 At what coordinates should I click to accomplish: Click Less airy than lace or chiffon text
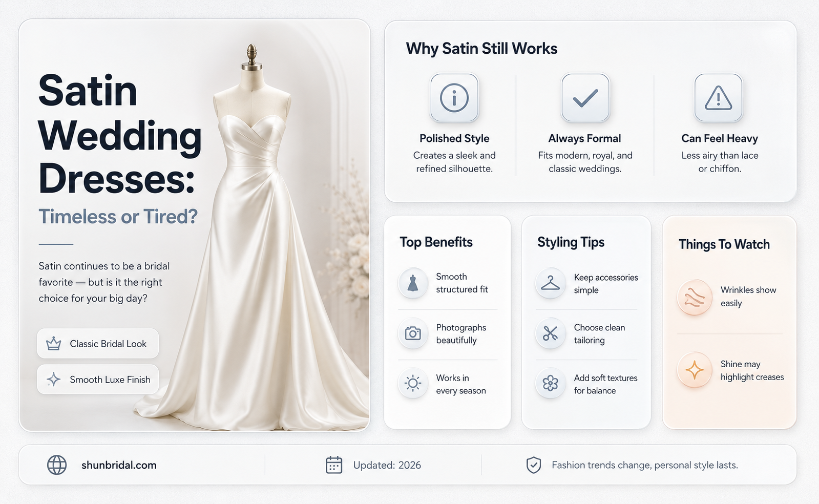(x=720, y=162)
